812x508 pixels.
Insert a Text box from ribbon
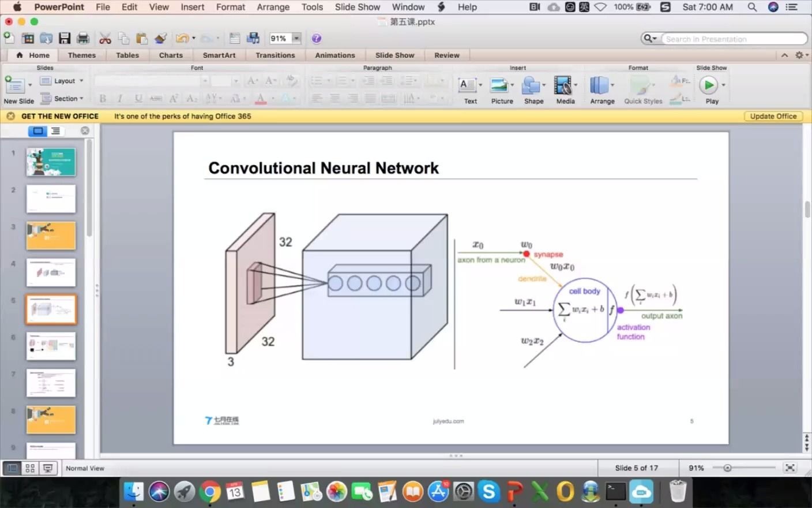[x=470, y=91]
